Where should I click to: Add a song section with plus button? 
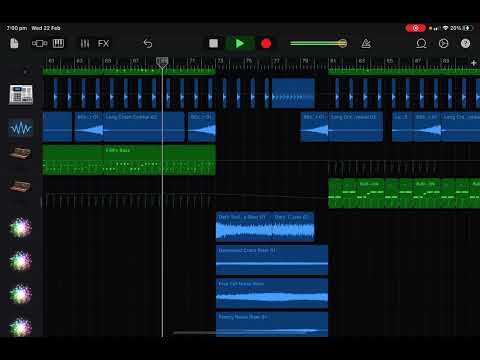[473, 63]
